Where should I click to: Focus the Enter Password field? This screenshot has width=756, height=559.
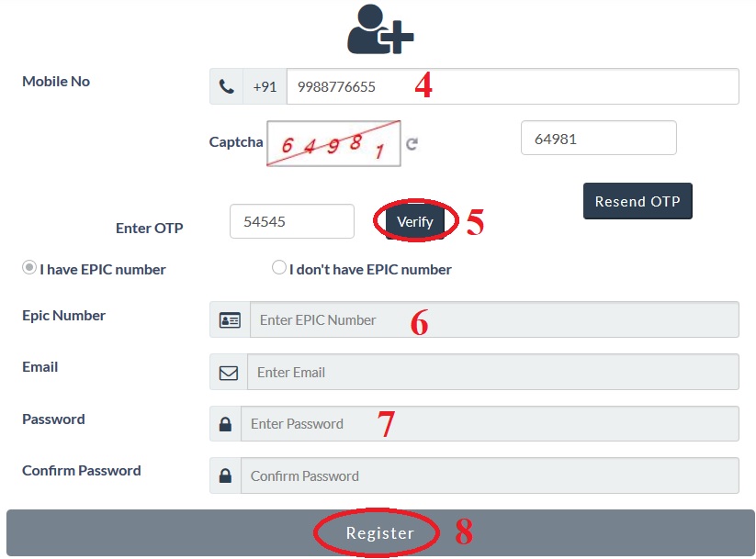tap(490, 423)
